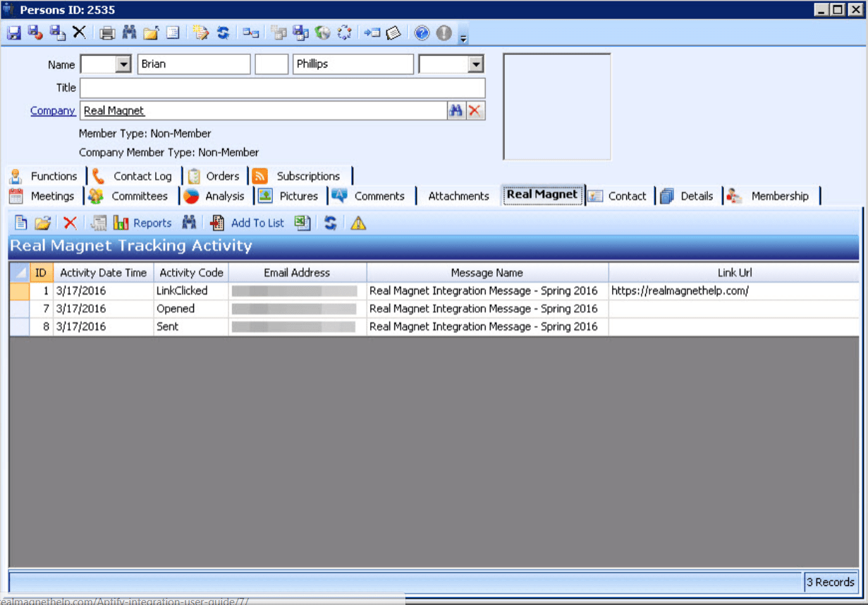Sort by Activity Date Time column header
The height and width of the screenshot is (605, 868).
104,272
